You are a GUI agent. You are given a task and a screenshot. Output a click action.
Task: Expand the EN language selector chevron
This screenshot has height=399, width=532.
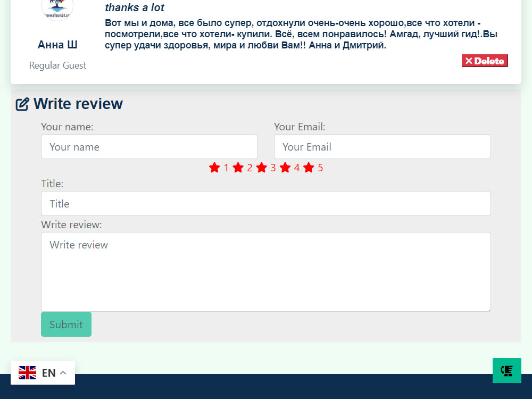[63, 372]
